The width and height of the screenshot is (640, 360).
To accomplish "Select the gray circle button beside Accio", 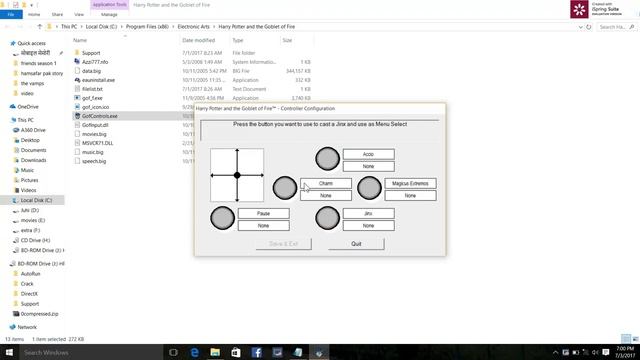I will [327, 159].
